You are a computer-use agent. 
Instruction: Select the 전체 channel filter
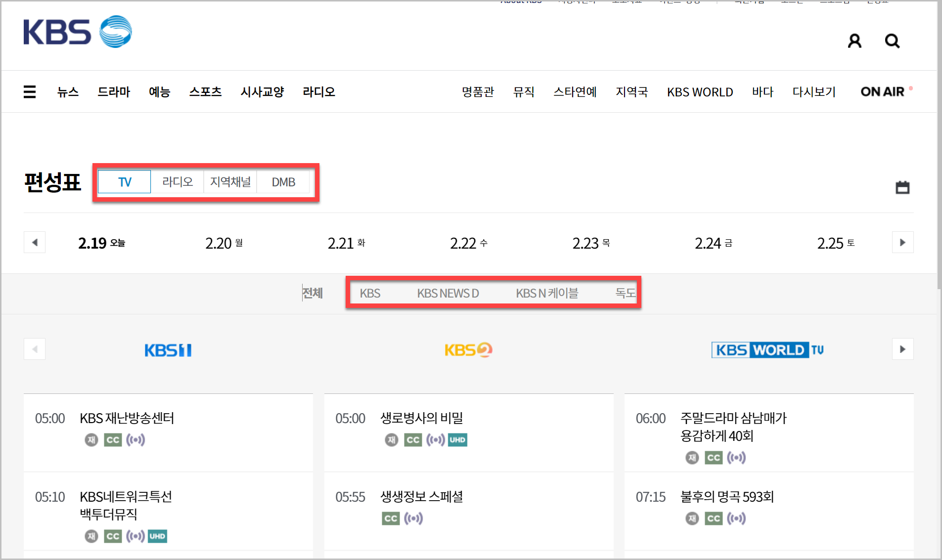coord(313,293)
